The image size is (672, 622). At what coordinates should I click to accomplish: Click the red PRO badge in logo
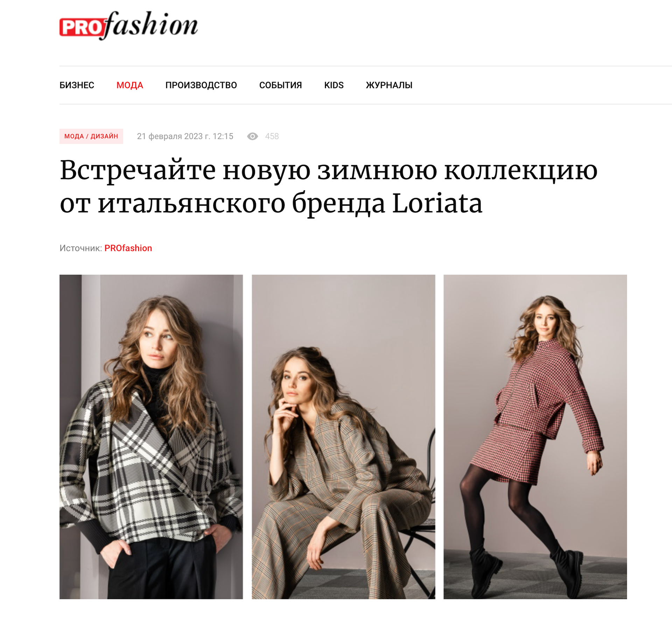click(x=82, y=27)
